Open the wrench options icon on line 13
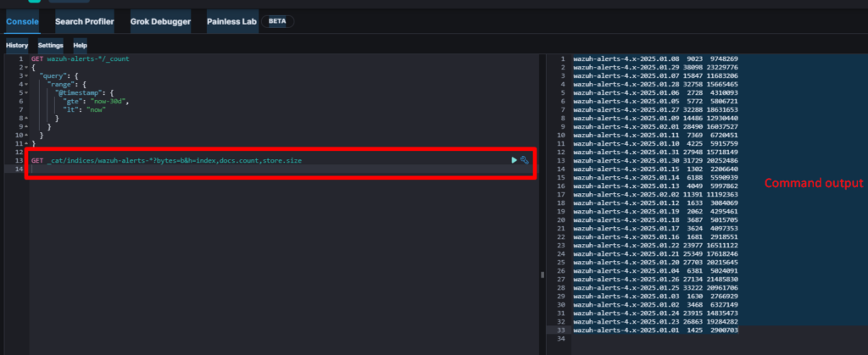This screenshot has height=355, width=868. [524, 160]
